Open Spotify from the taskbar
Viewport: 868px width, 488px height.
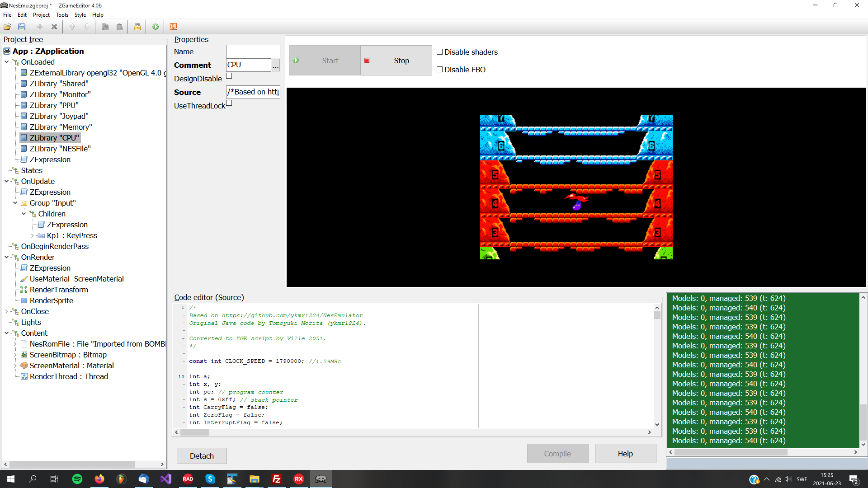click(x=77, y=479)
